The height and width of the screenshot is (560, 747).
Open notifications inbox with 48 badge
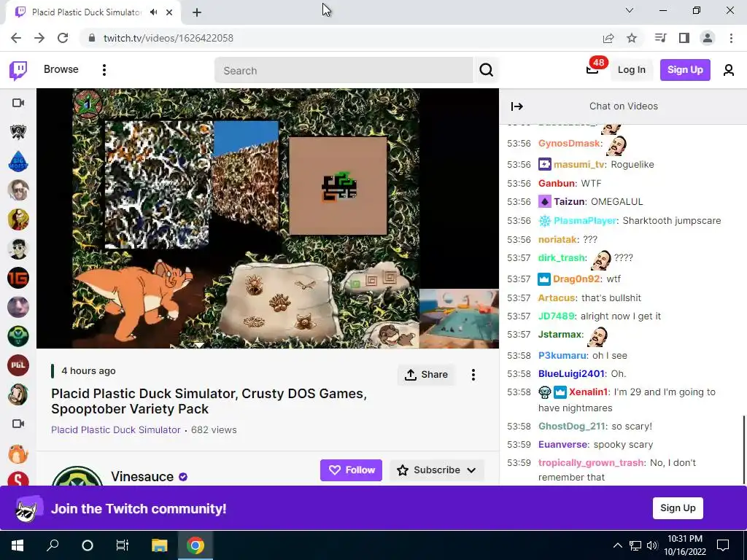click(x=592, y=69)
